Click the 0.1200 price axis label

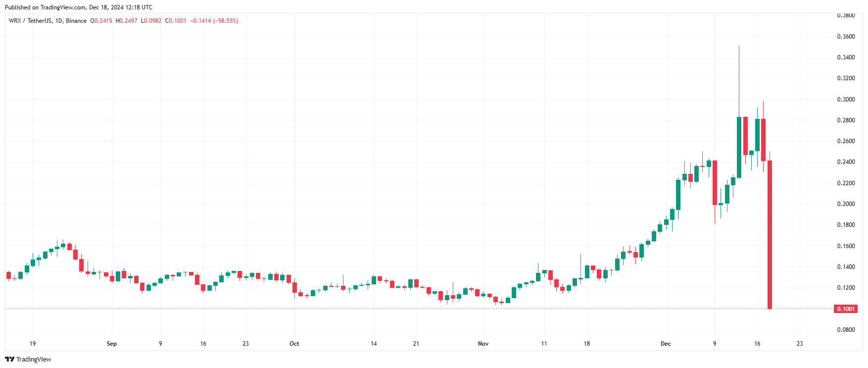coord(846,288)
